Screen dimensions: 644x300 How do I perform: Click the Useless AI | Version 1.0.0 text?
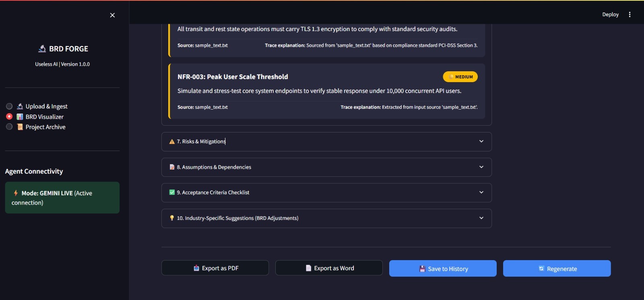tap(62, 64)
